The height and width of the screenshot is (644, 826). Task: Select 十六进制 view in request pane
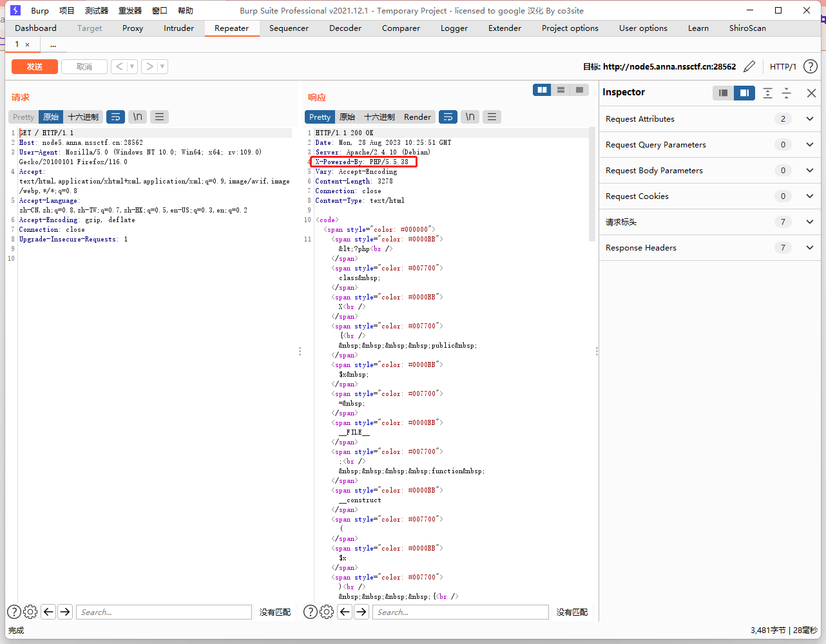(x=83, y=117)
